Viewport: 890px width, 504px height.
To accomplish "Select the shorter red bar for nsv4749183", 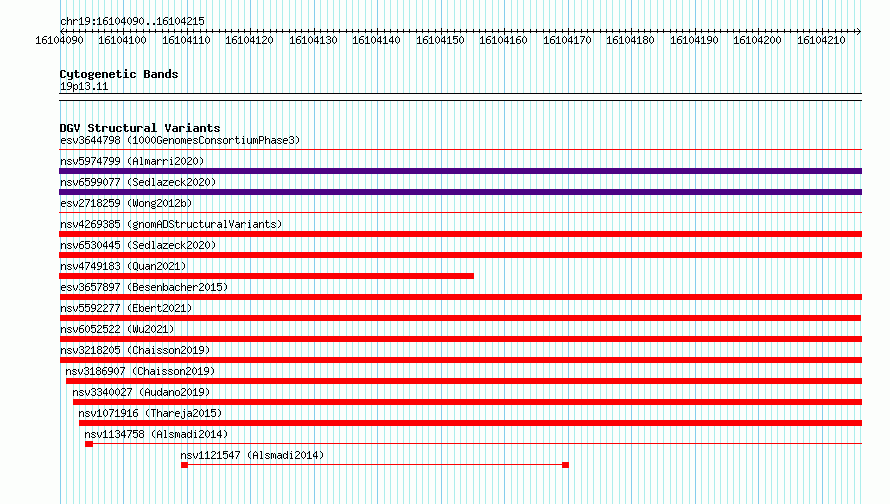I will (266, 276).
